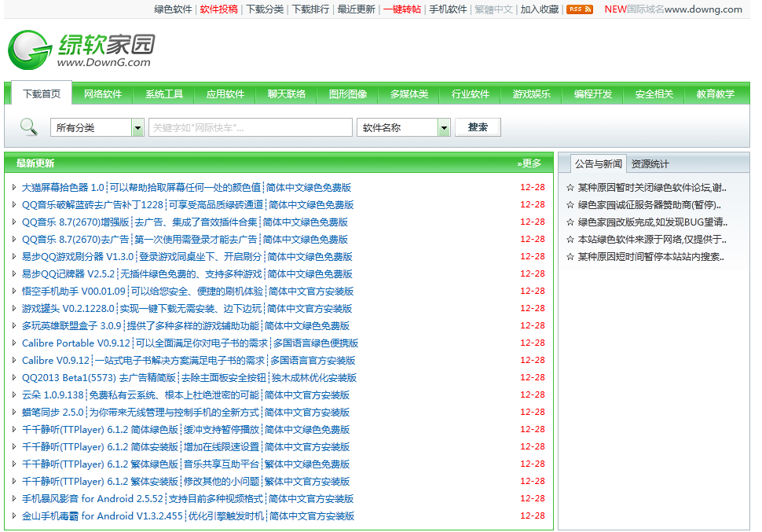Click the red 一键转帖 link
762x532 pixels.
tap(402, 9)
